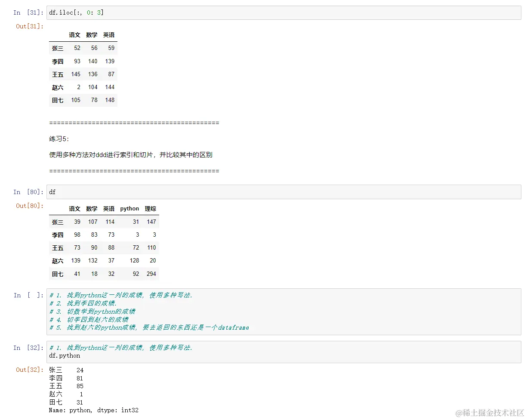
Task: Click value 87 in the first table
Action: coord(111,74)
